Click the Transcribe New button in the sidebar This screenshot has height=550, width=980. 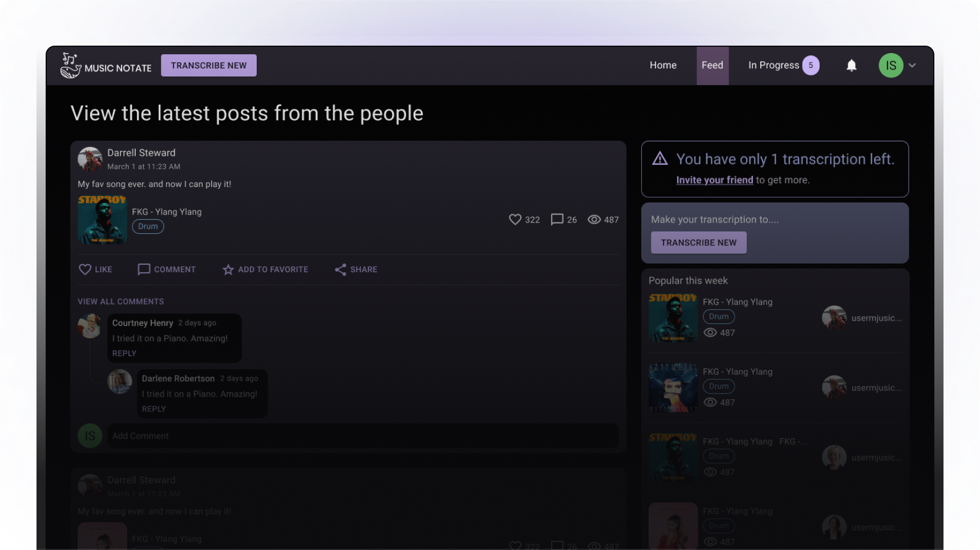698,242
